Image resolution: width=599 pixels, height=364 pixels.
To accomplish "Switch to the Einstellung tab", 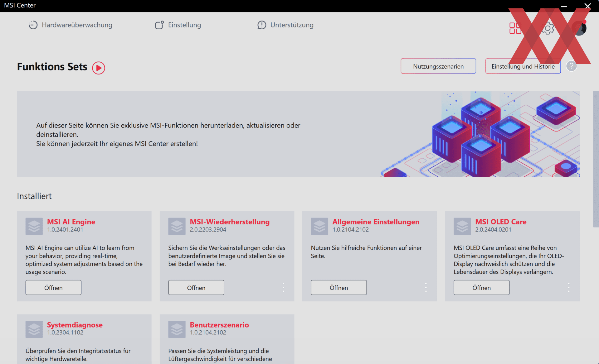I will pyautogui.click(x=178, y=25).
